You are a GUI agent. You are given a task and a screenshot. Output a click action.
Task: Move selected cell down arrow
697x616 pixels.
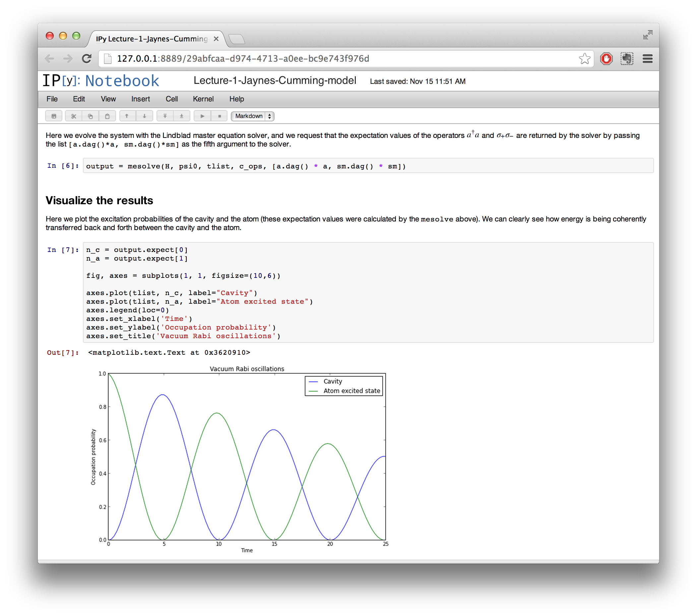coord(145,116)
